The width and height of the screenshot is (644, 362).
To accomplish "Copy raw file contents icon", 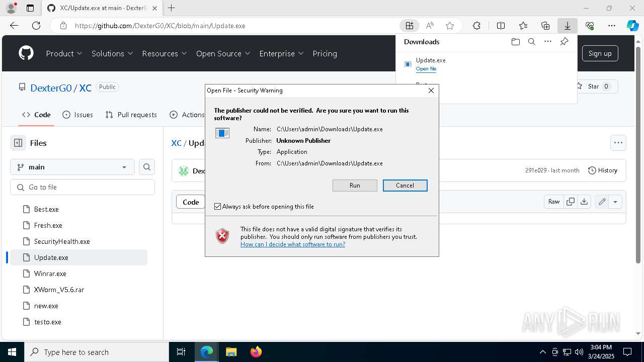I will click(571, 202).
